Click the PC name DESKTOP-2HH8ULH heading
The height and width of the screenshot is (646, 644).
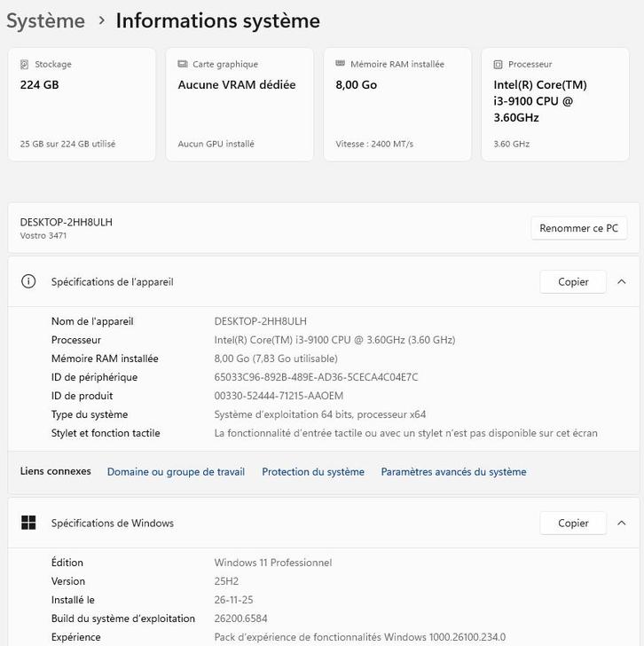point(66,223)
